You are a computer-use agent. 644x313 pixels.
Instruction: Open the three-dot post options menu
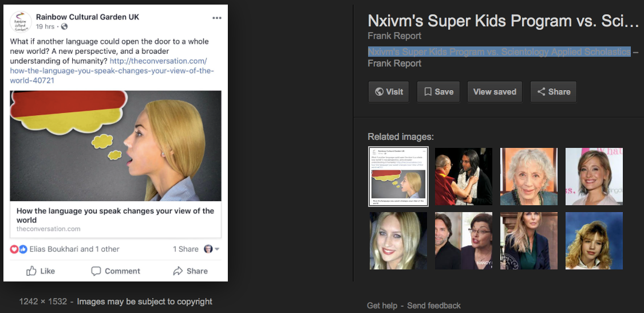coord(217,18)
